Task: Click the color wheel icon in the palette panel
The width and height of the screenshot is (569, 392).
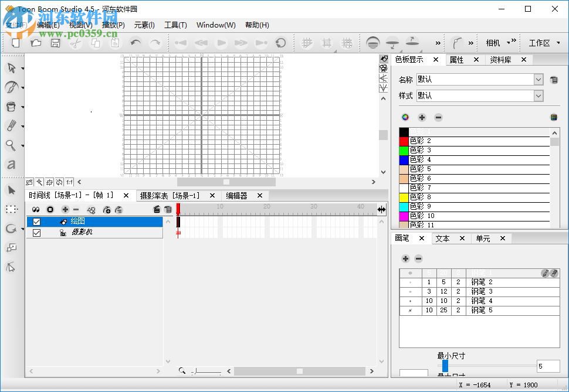Action: pos(405,117)
